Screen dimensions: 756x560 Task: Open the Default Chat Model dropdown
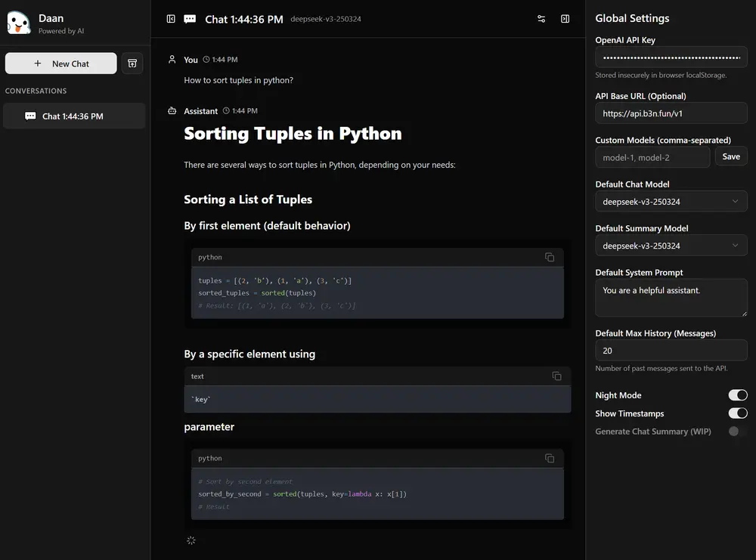[671, 202]
